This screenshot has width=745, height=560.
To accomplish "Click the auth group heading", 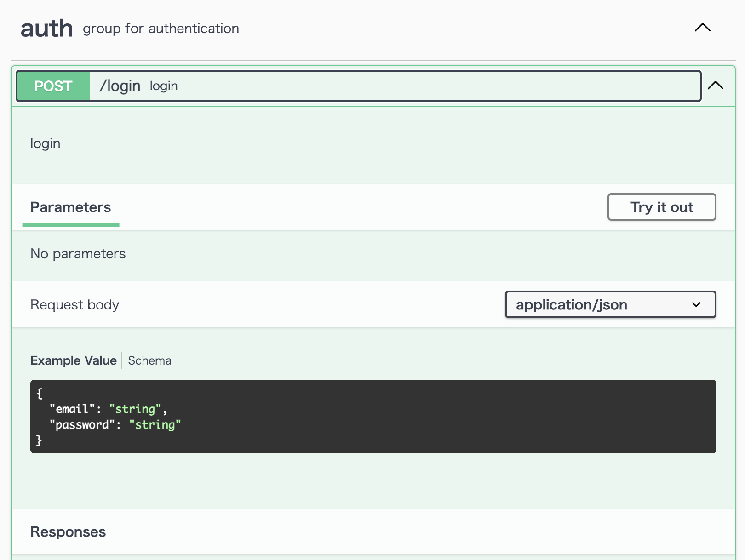I will pos(46,28).
